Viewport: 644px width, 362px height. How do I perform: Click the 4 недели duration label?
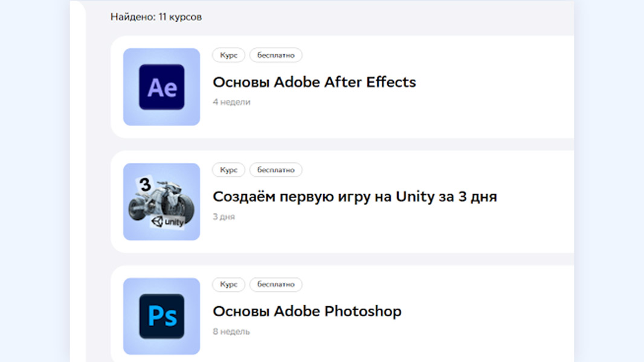tap(231, 102)
